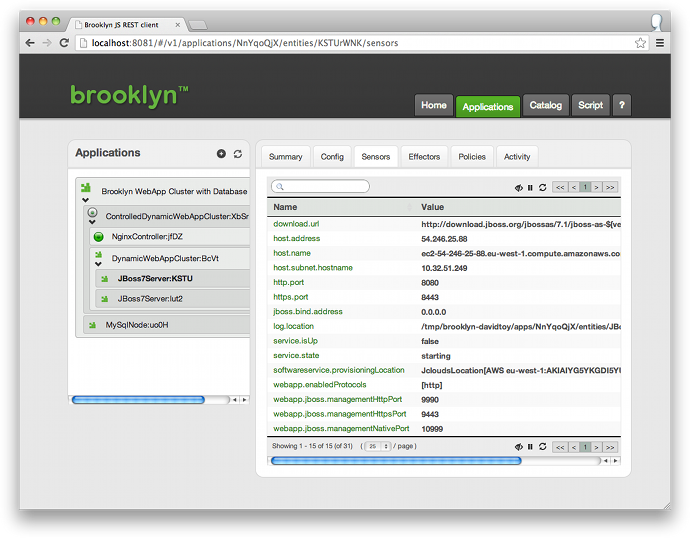Toggle the eye icon in the bottom toolbar

tap(518, 446)
